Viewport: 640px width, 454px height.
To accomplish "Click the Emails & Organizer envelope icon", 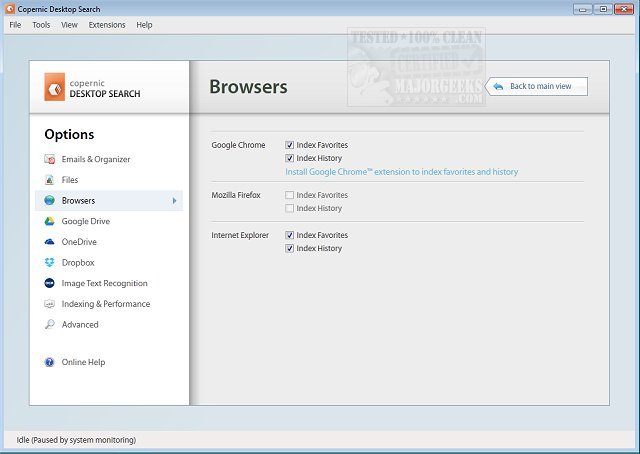I will click(x=49, y=159).
